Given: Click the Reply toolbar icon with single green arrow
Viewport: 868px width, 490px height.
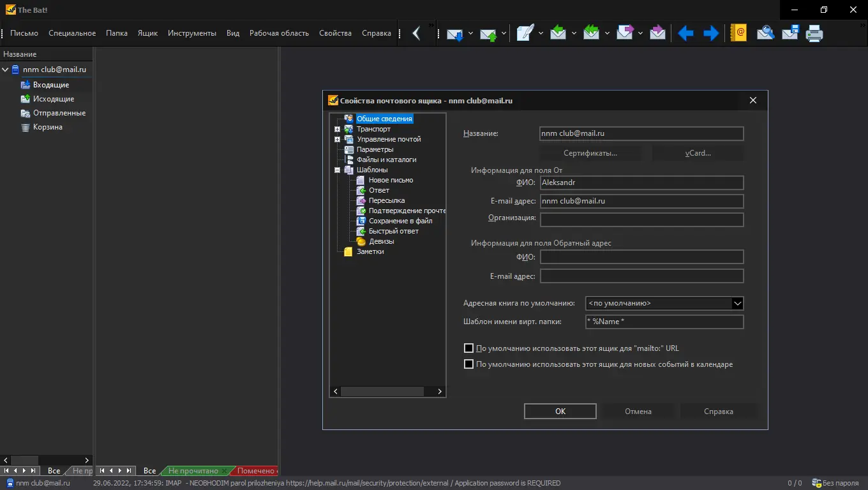Looking at the screenshot, I should click(x=558, y=33).
